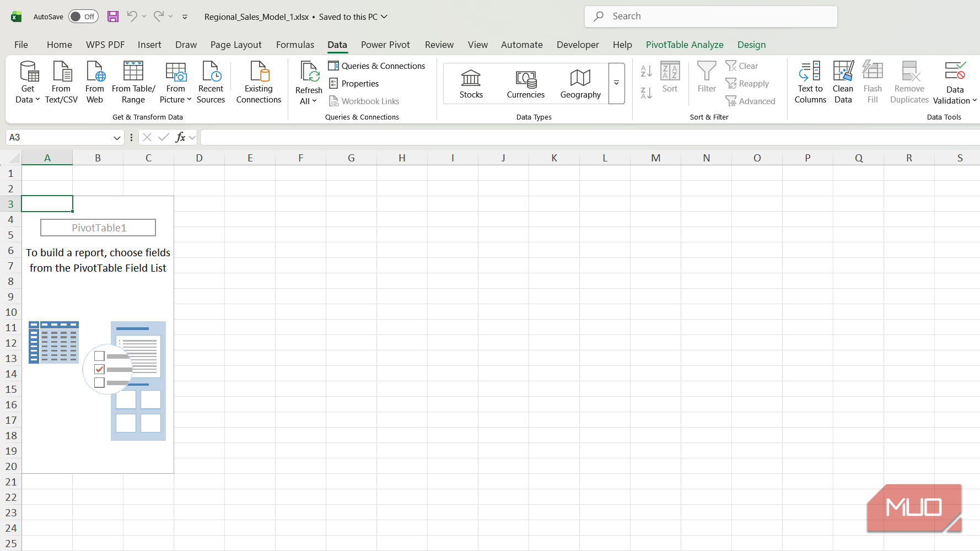Open the Redo history dropdown arrow

171,17
